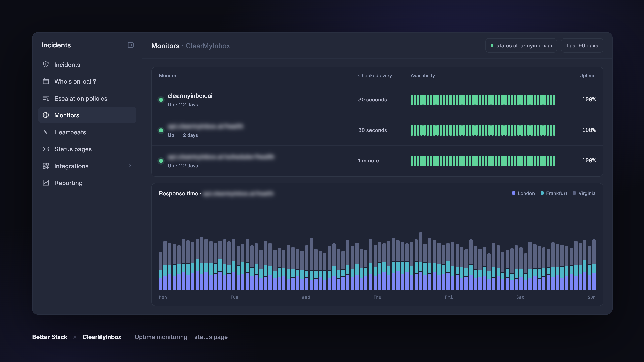Click the Monitors globe icon
The height and width of the screenshot is (362, 644).
(x=46, y=115)
